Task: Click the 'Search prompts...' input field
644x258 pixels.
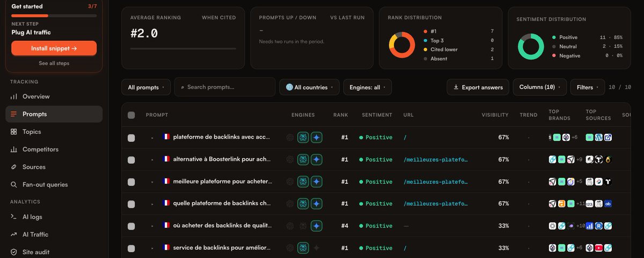Action: (224, 87)
